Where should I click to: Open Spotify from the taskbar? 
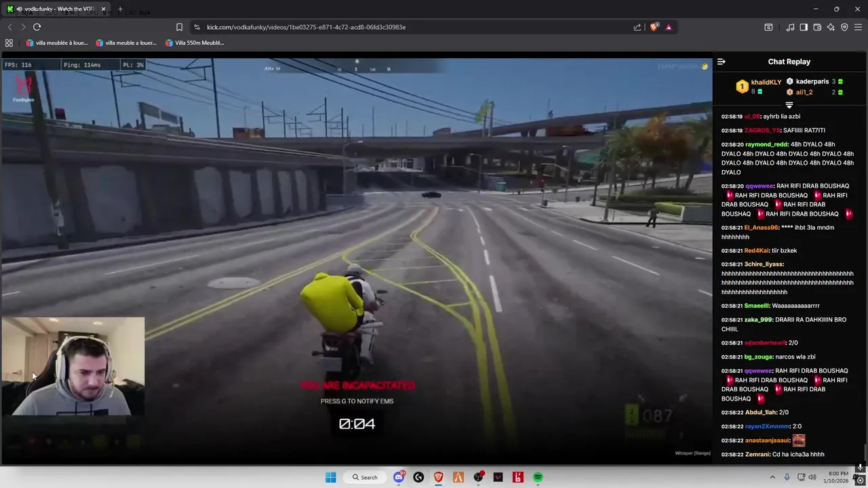click(x=538, y=477)
